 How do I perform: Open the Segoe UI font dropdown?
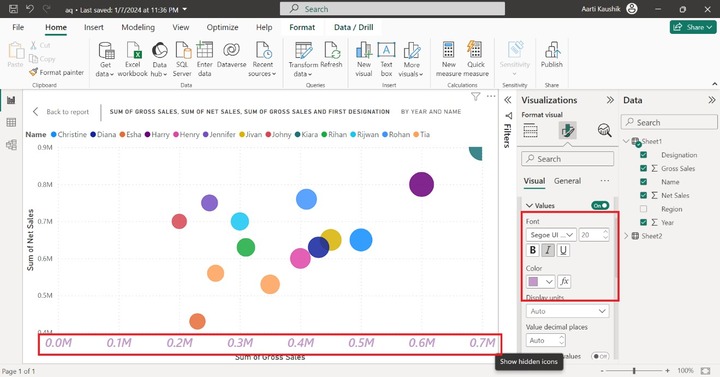[x=551, y=235]
